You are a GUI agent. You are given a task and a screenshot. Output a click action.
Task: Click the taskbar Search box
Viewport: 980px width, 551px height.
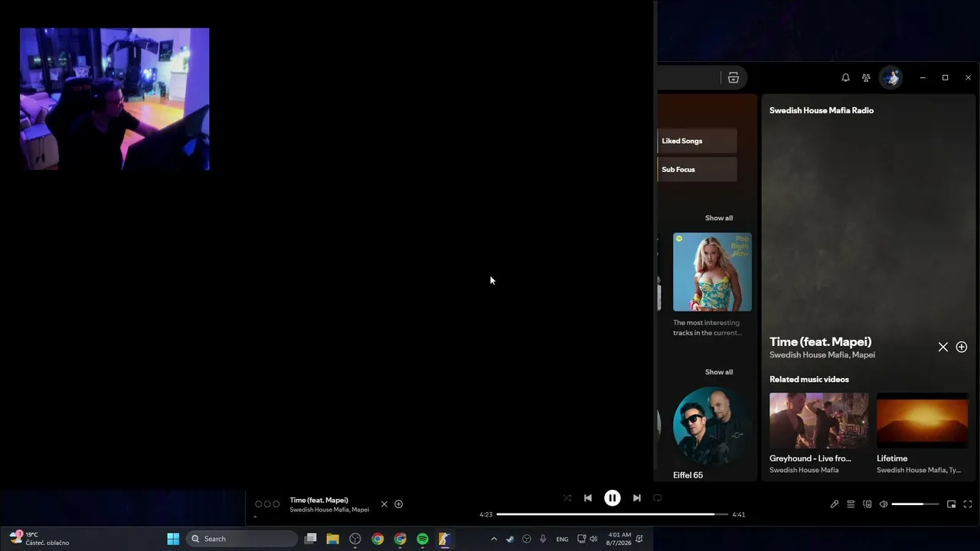[x=242, y=539]
